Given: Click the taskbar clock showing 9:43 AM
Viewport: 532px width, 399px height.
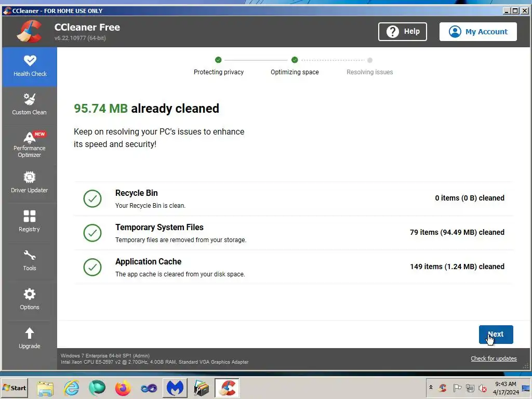Looking at the screenshot, I should click(506, 388).
